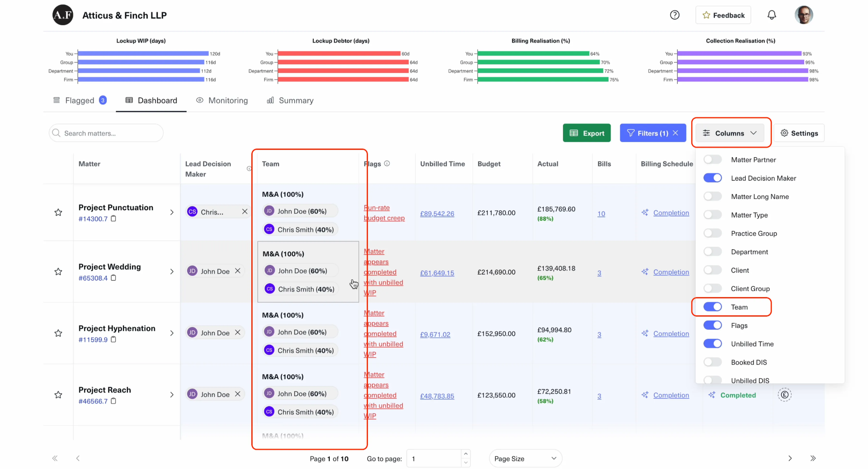Star the Project Punctuation matter
The image size is (868, 469).
point(58,212)
